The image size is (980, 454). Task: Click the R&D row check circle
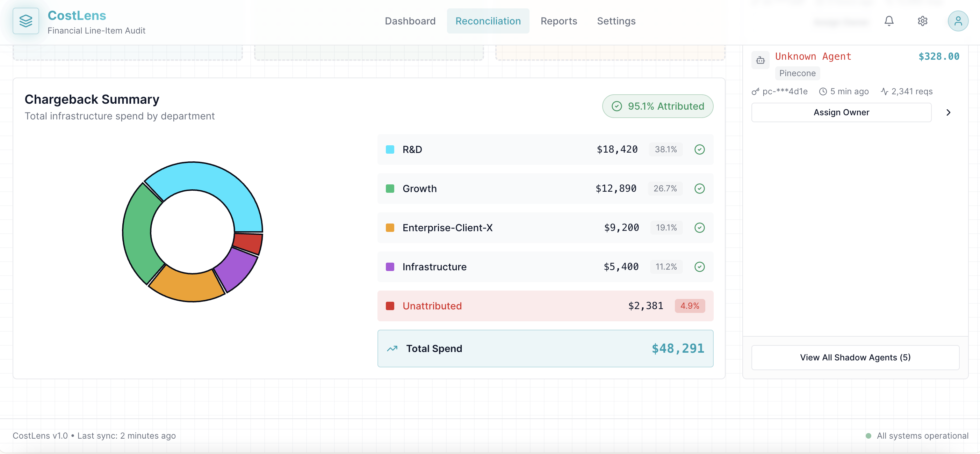coord(699,149)
